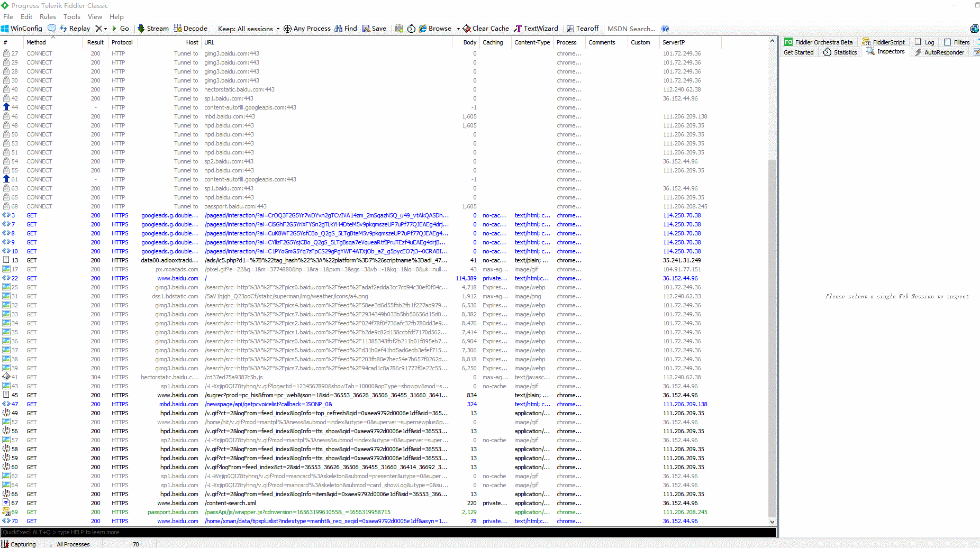Viewport: 980px width, 548px height.
Task: Open the View menu
Action: tap(95, 16)
